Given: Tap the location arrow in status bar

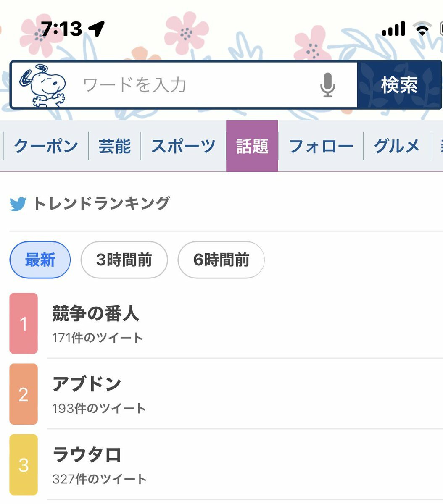Looking at the screenshot, I should click(97, 29).
